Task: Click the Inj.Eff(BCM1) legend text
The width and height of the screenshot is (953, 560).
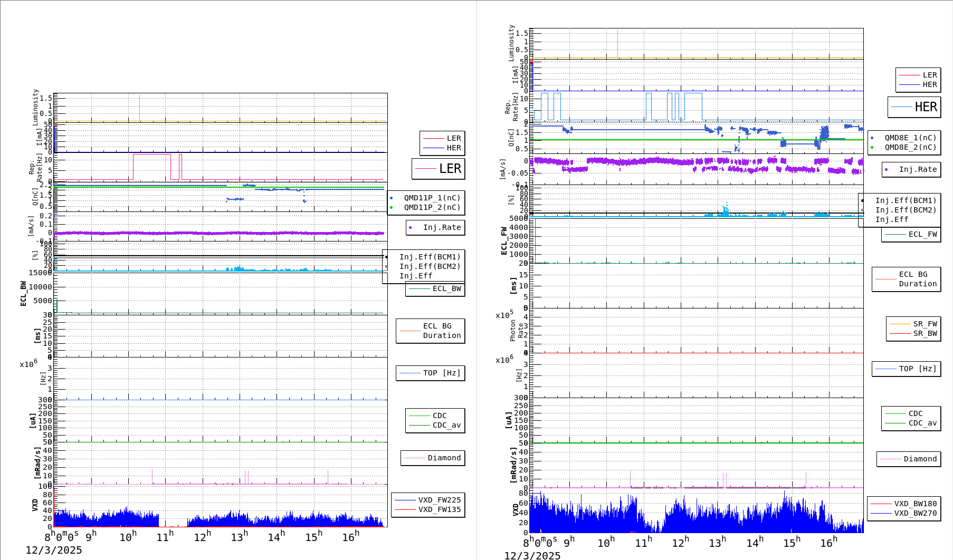Action: [x=429, y=257]
